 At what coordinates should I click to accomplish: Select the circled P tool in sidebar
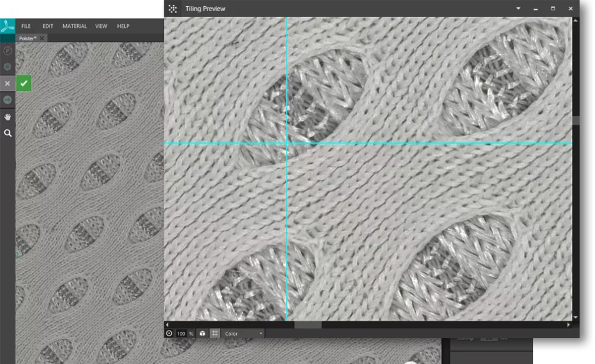(x=7, y=51)
